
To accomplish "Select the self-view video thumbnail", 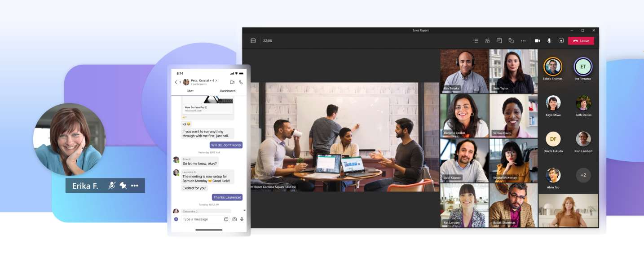I will (x=568, y=211).
